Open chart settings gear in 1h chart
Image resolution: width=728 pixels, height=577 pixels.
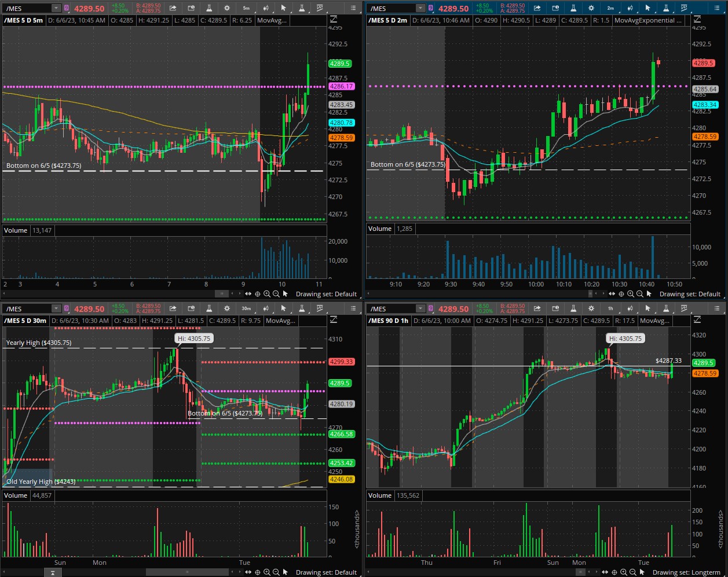tap(591, 308)
